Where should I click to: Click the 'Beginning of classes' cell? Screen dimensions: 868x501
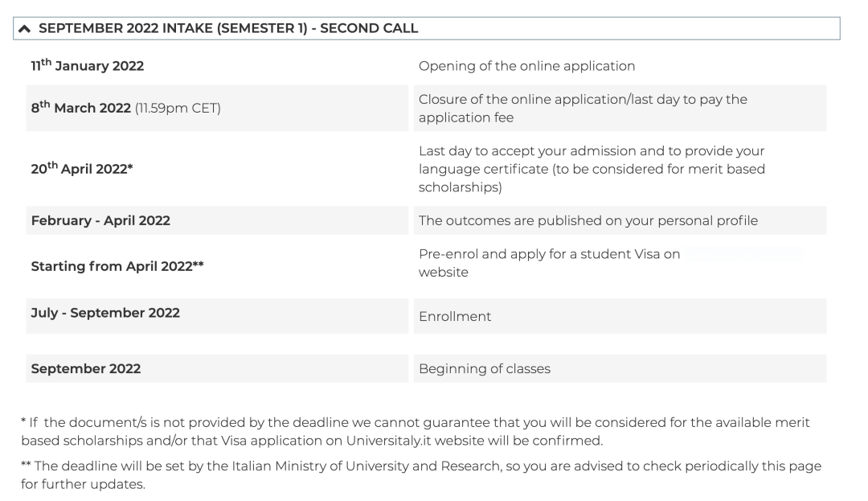(x=485, y=369)
